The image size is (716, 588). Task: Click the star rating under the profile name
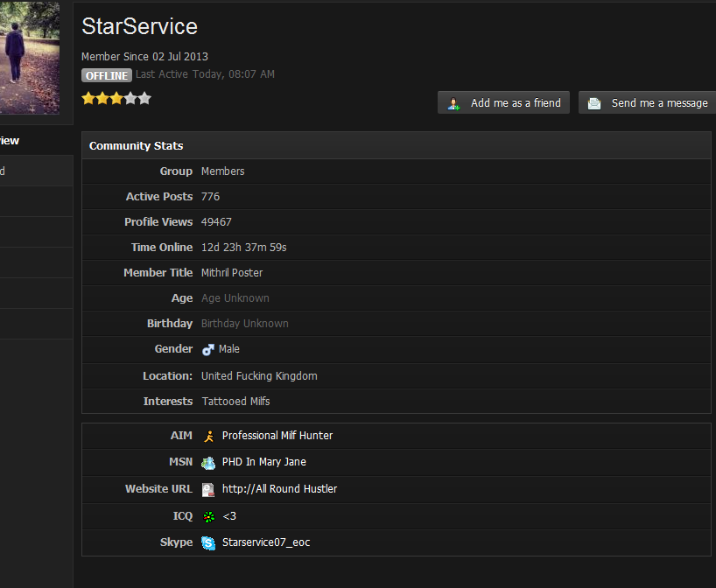click(116, 98)
